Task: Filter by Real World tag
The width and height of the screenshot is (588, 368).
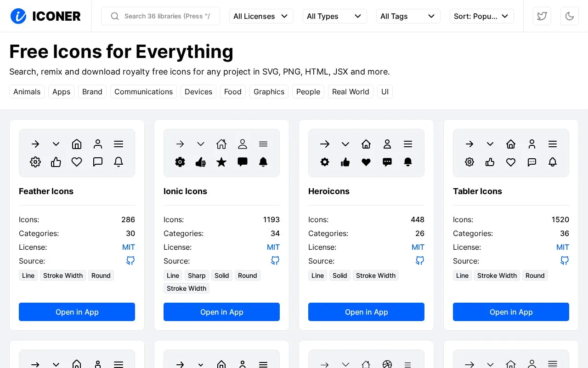Action: pos(351,92)
